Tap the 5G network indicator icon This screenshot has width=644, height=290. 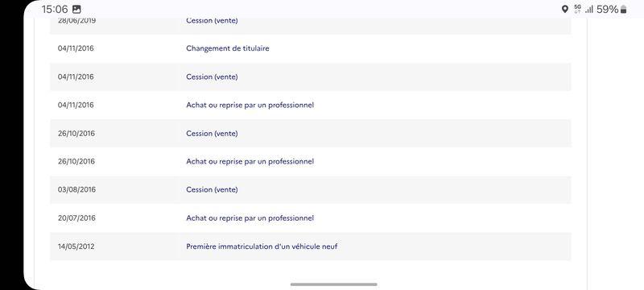pyautogui.click(x=577, y=10)
